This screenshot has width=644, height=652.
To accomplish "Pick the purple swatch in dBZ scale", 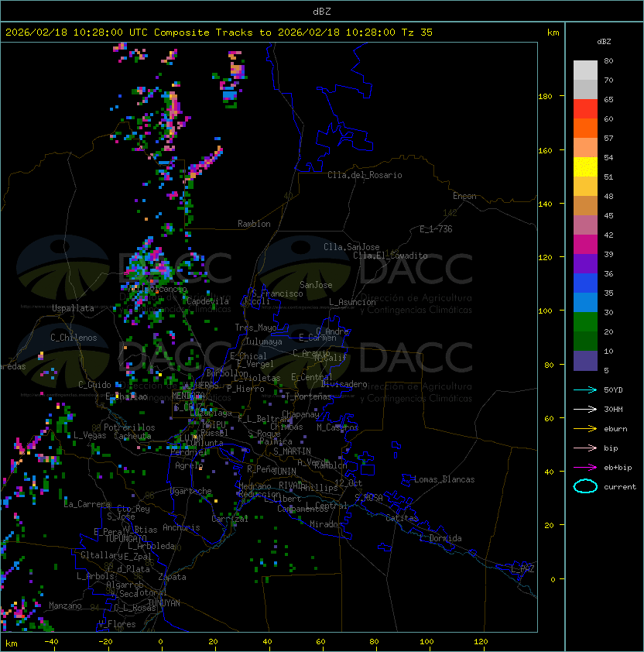I will coord(585,264).
